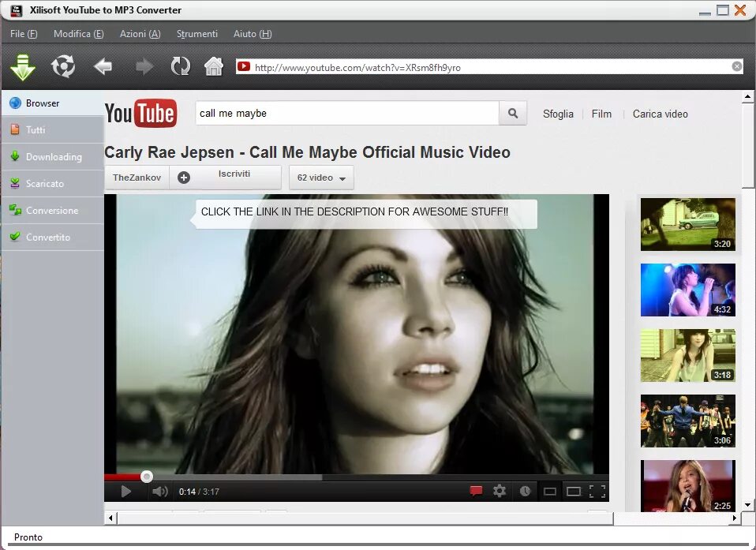
Task: Clear the URL with the X icon
Action: tap(737, 66)
